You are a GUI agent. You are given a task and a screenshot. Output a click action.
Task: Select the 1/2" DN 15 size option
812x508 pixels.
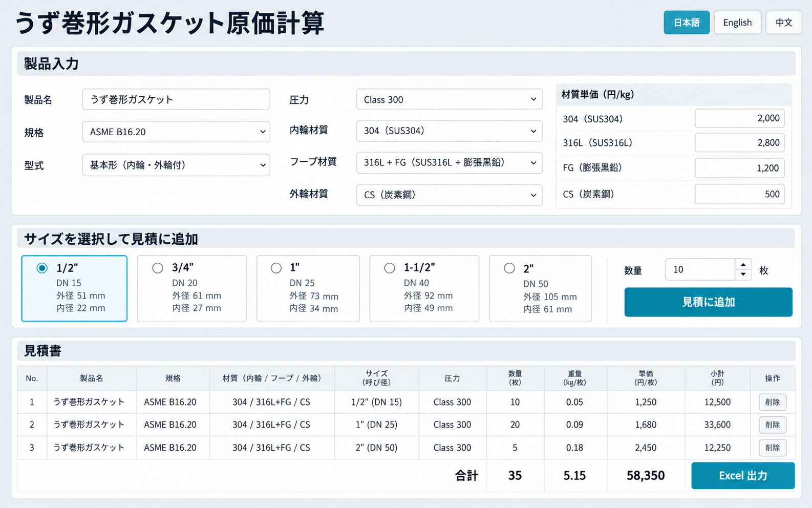pyautogui.click(x=74, y=288)
